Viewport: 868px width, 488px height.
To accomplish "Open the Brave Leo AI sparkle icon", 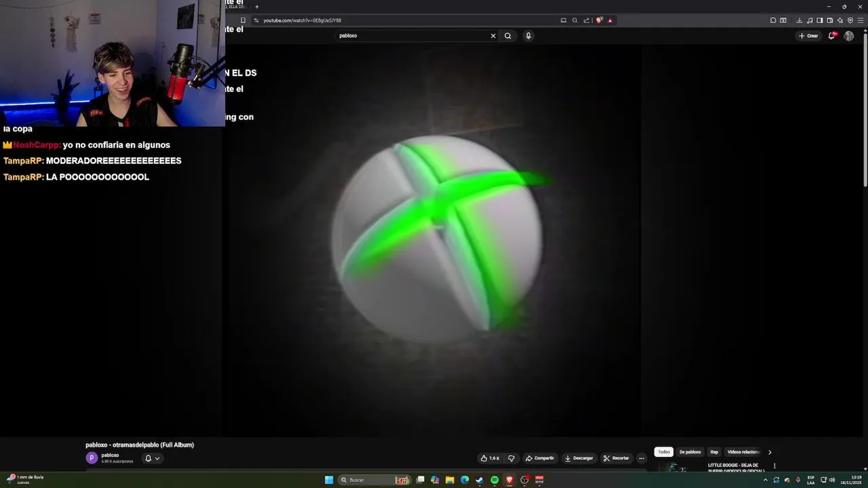I will pos(840,20).
